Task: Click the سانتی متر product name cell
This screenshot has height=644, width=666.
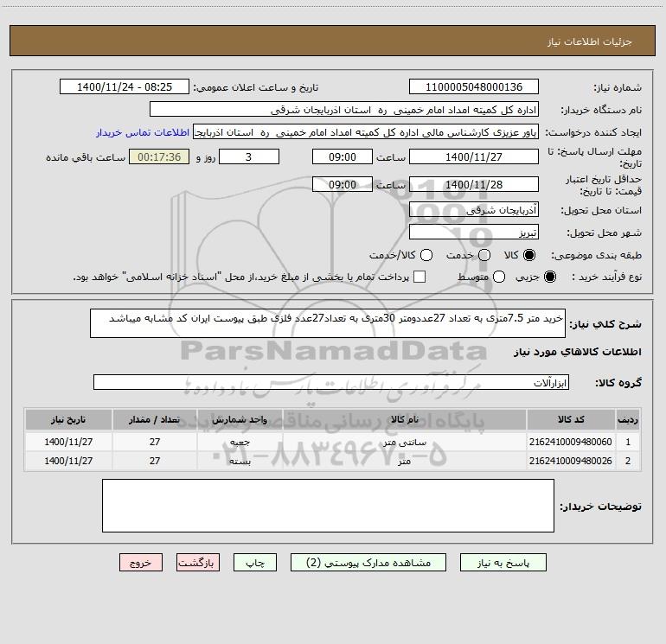Action: point(405,442)
